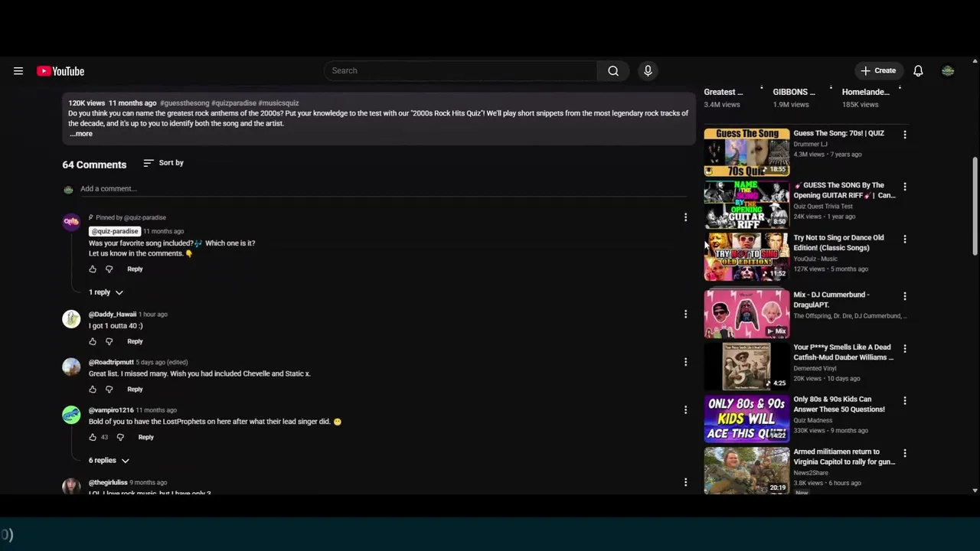Open Demented Vinyl video thumbnail
Screen dimensions: 980x551
click(x=746, y=367)
